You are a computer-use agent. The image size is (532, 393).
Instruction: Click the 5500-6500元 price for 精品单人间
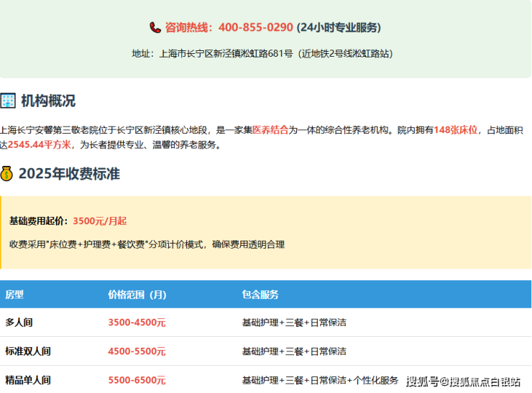[137, 380]
